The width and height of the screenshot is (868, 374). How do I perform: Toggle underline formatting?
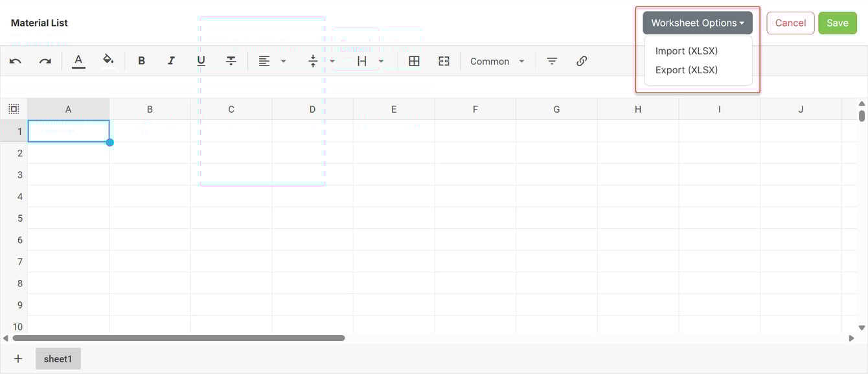pyautogui.click(x=201, y=61)
